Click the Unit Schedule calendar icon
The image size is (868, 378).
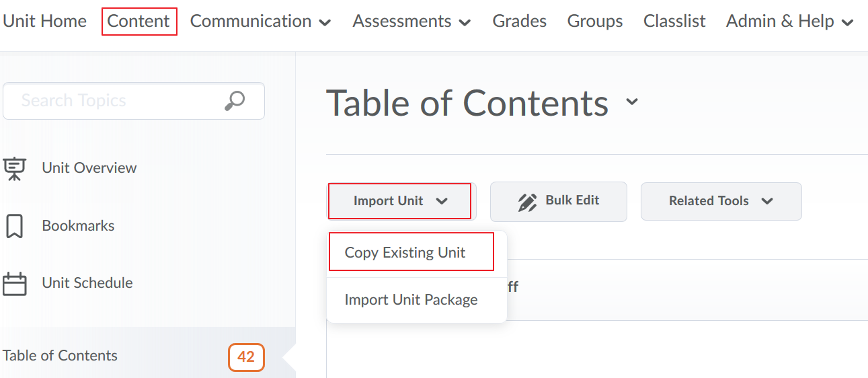click(x=14, y=283)
